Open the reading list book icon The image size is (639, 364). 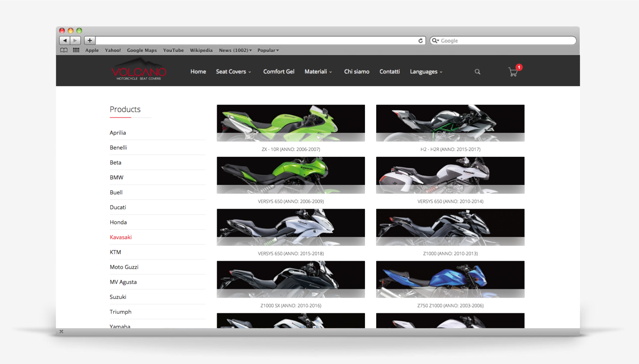pos(64,50)
